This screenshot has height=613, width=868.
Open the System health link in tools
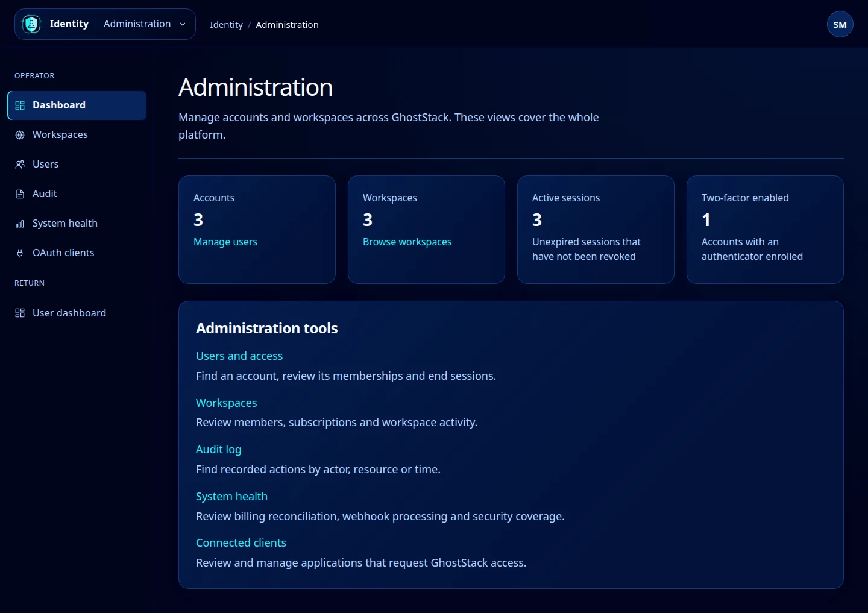(x=231, y=496)
